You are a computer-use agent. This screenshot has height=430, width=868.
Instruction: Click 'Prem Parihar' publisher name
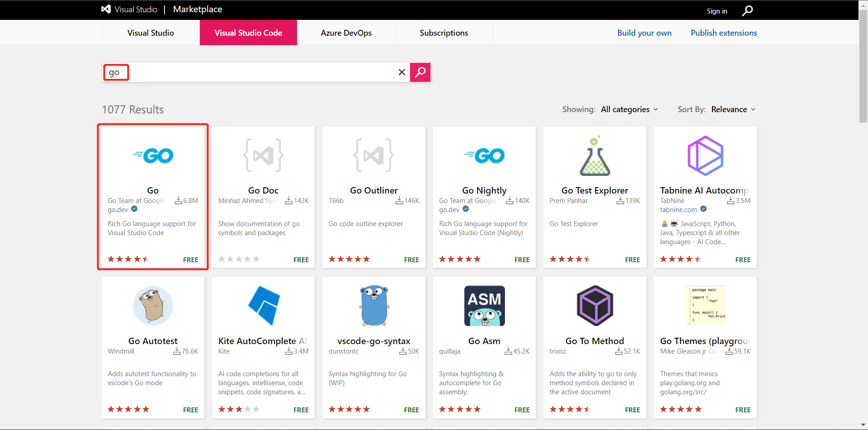click(569, 201)
